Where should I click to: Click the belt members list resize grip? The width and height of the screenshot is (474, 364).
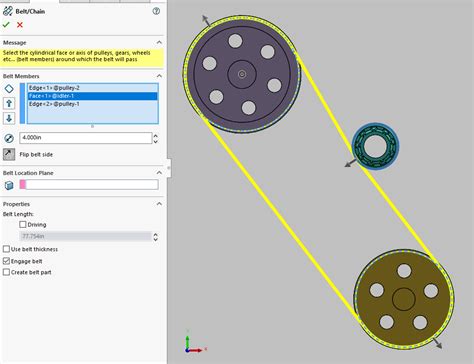92,126
